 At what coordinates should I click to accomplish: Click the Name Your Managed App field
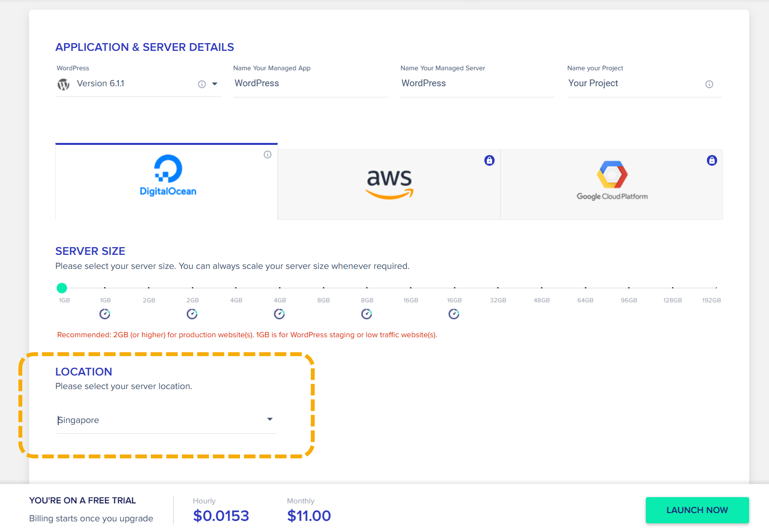pos(310,83)
